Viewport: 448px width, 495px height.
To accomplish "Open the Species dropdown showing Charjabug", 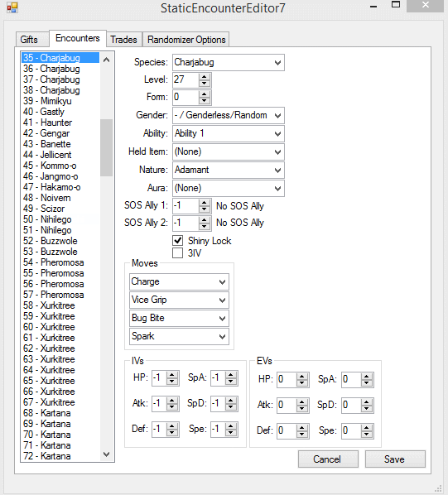I will tap(229, 63).
